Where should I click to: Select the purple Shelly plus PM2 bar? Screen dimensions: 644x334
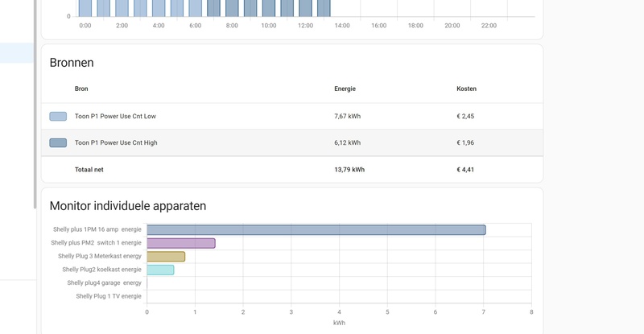(180, 243)
